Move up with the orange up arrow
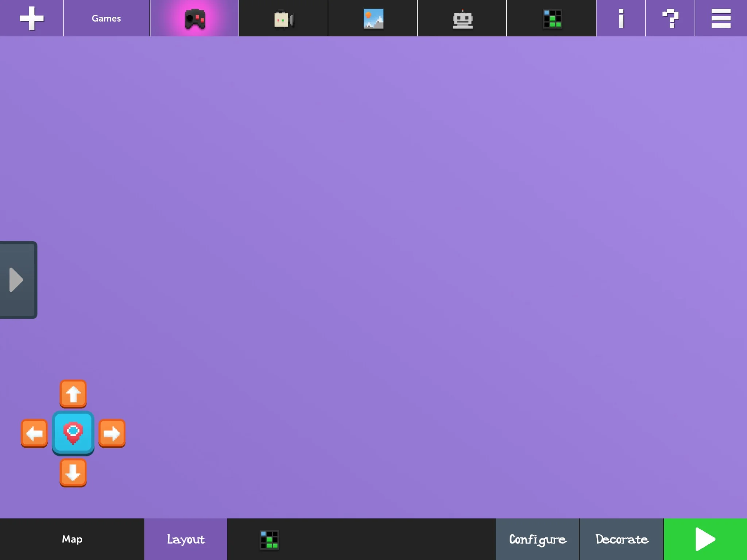The height and width of the screenshot is (560, 747). click(73, 394)
